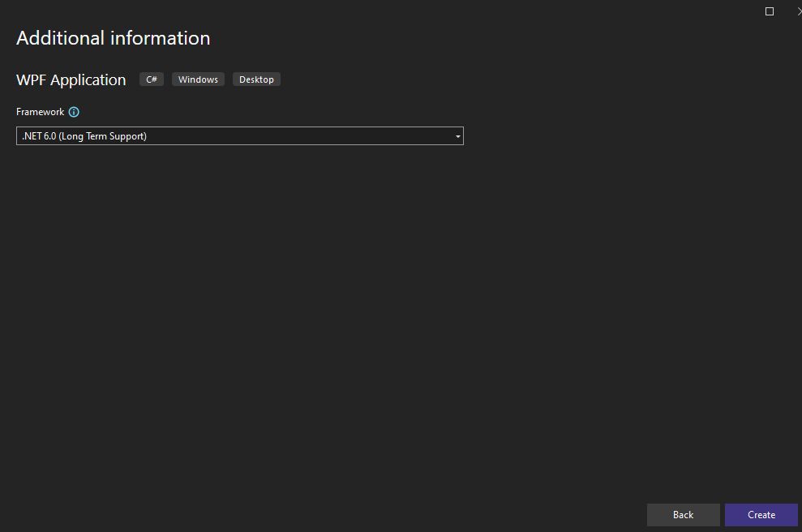Click the Create button
The height and width of the screenshot is (532, 802).
pos(761,515)
